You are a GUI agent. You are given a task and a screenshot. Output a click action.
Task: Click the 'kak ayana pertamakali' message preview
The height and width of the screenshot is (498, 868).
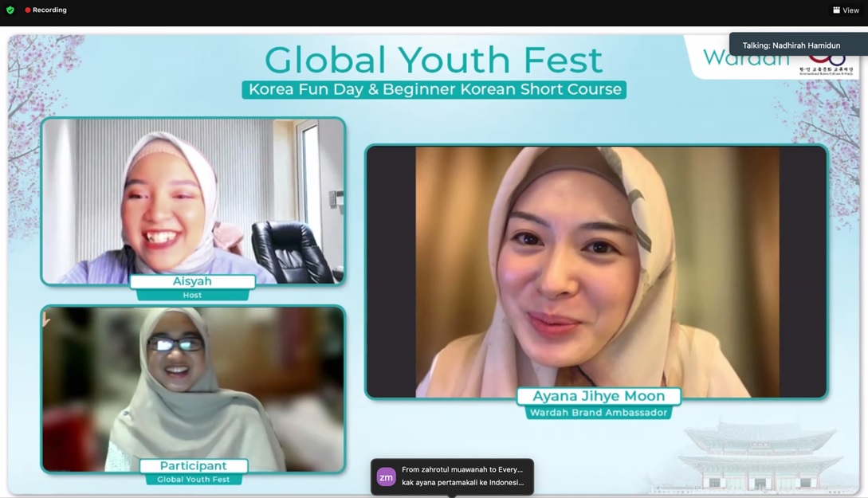(462, 483)
